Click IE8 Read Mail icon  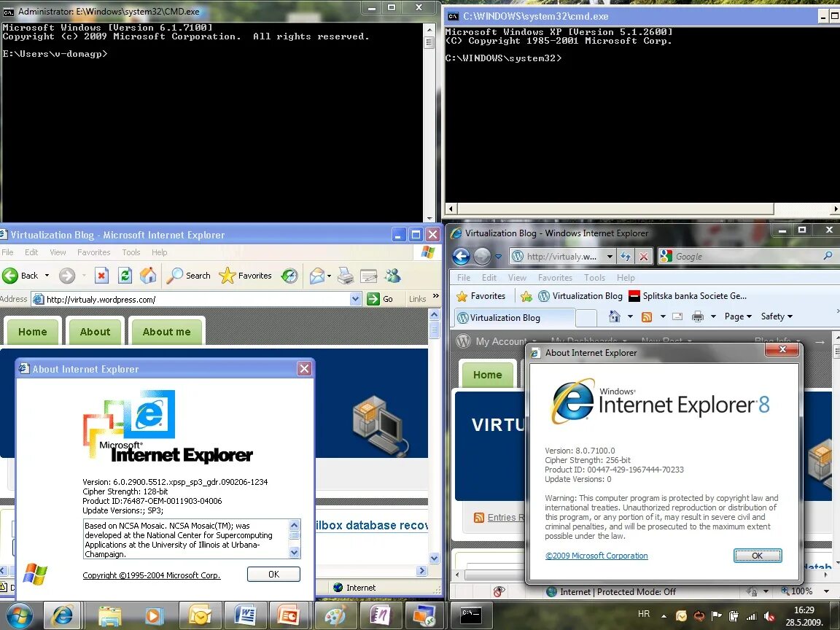click(x=677, y=316)
